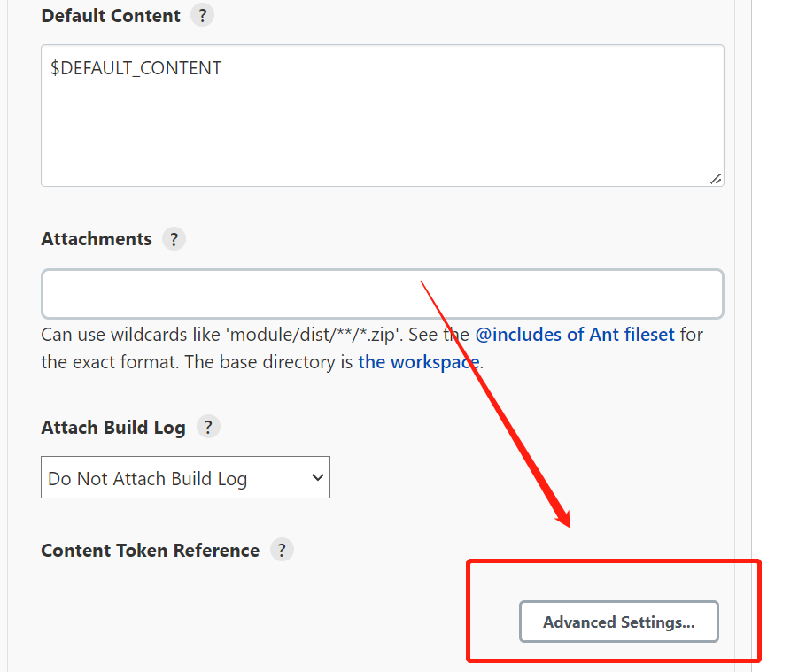This screenshot has height=672, width=806.
Task: Focus the Attachments input field
Action: (x=382, y=294)
